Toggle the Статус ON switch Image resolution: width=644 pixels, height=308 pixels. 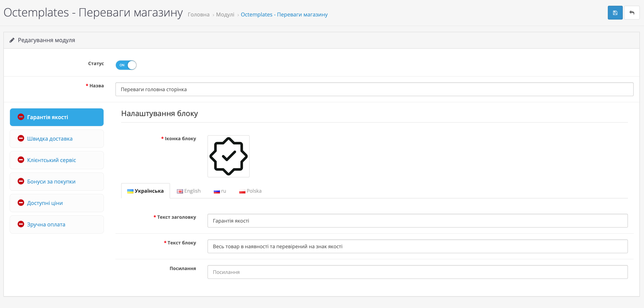[x=126, y=65]
